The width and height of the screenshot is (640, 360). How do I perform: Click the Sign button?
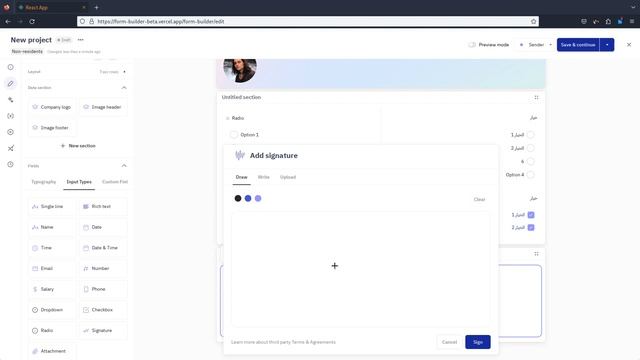click(478, 342)
